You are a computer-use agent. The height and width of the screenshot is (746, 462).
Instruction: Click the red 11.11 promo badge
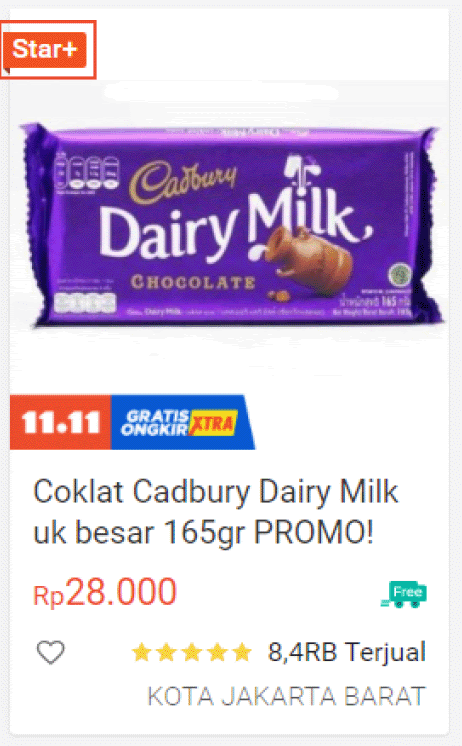click(x=60, y=422)
